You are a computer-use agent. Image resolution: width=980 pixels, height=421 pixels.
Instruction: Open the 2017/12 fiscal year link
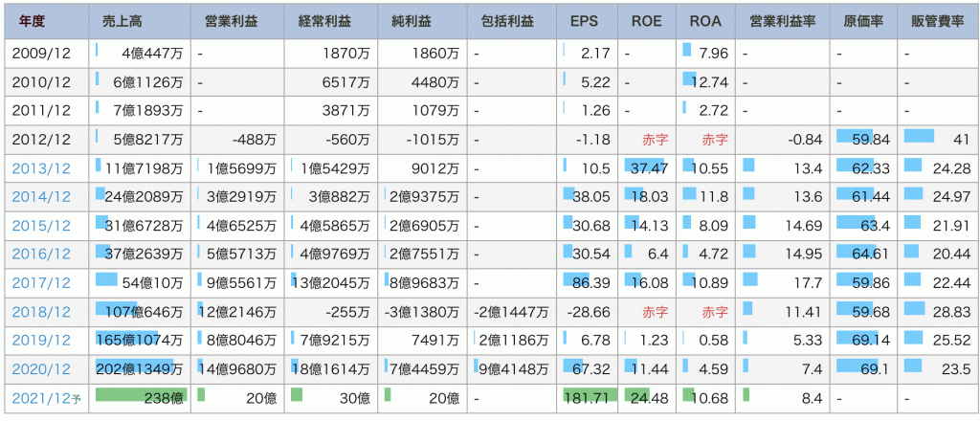tap(39, 284)
